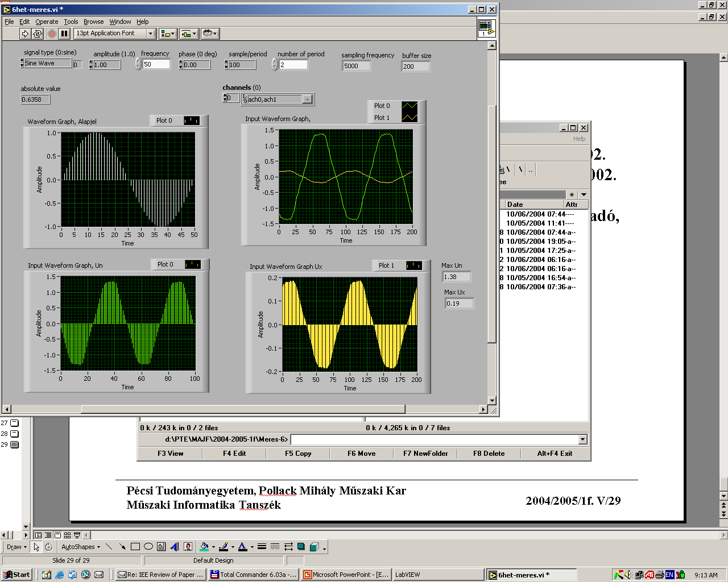
Task: Open the Operate menu
Action: [x=47, y=22]
